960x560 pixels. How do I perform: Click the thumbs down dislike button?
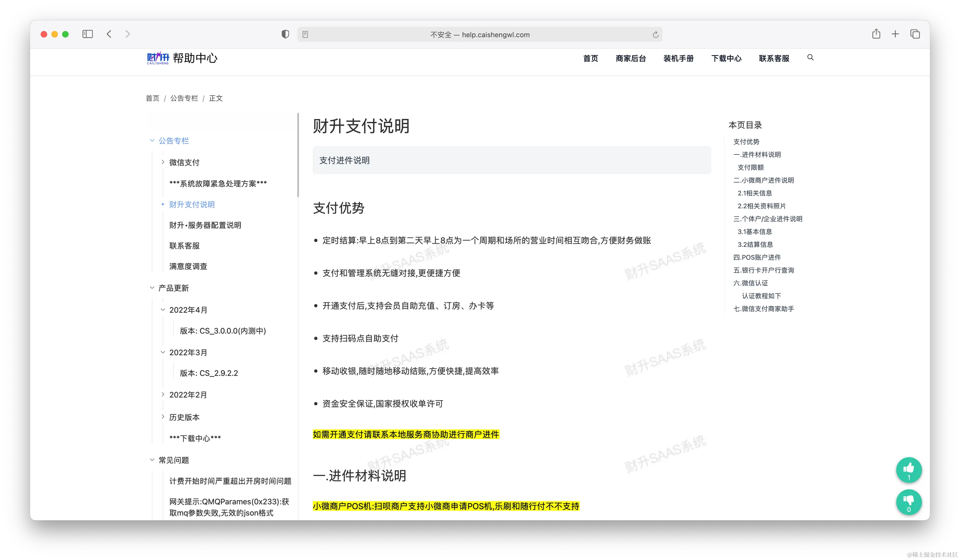click(x=909, y=502)
